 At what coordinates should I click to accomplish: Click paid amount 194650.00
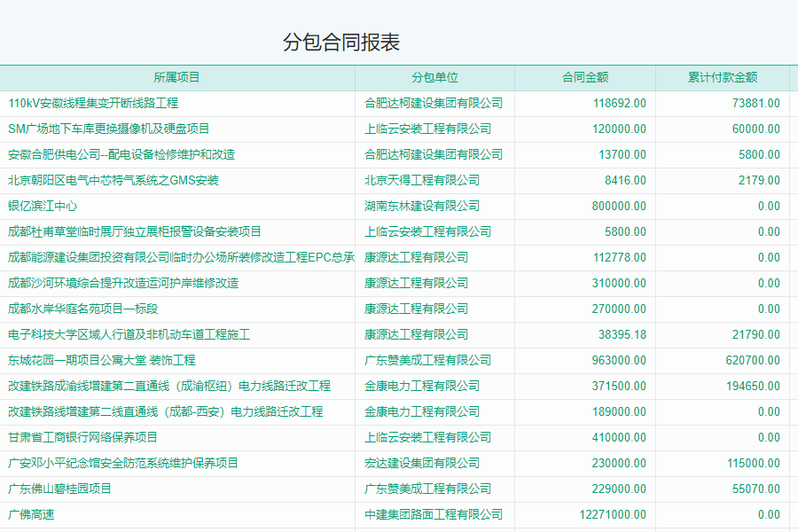[x=753, y=386]
